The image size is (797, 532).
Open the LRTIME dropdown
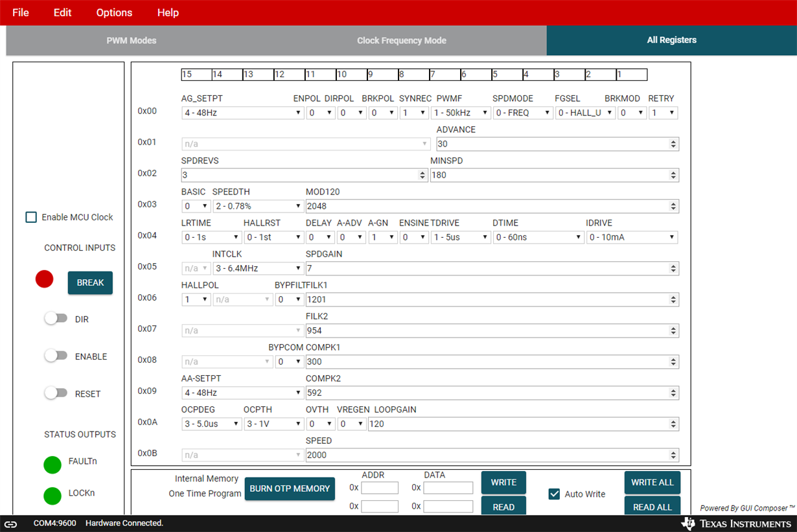click(212, 237)
